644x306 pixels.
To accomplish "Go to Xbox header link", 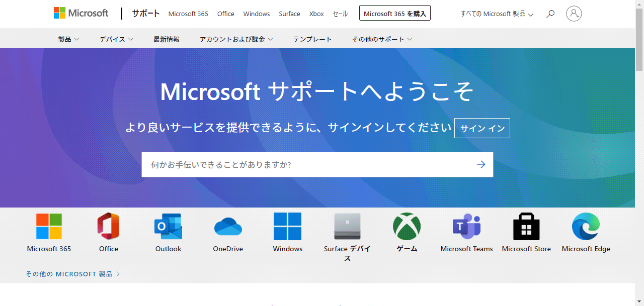I will [316, 14].
